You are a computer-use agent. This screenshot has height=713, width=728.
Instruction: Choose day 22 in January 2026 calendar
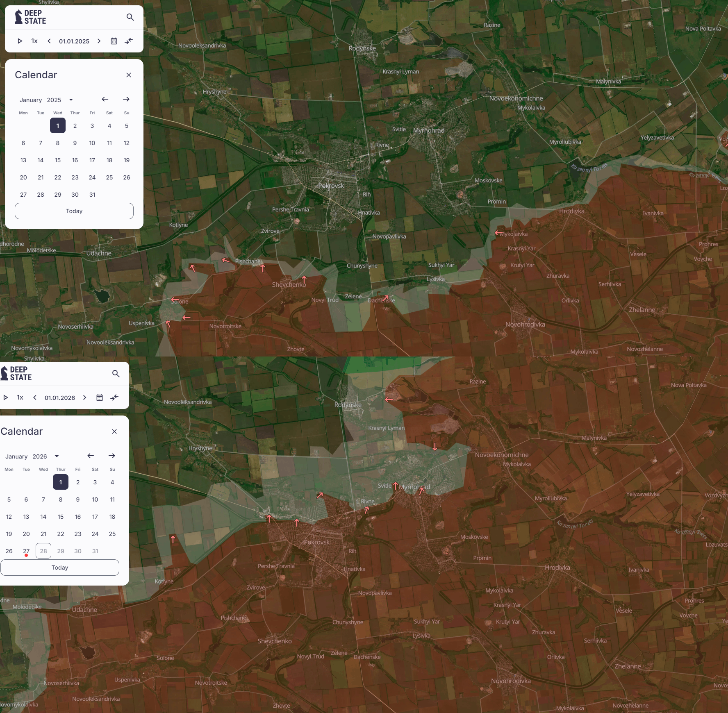(x=61, y=534)
